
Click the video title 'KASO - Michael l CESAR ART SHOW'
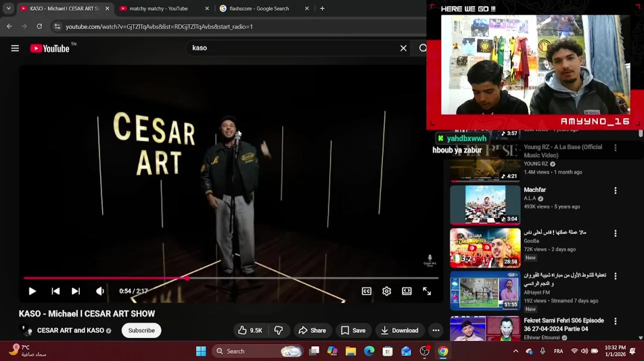[87, 314]
